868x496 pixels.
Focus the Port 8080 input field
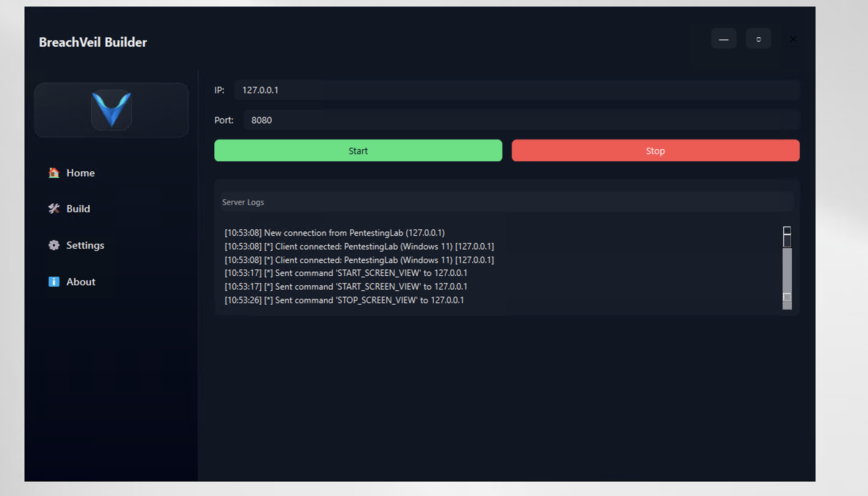(521, 120)
